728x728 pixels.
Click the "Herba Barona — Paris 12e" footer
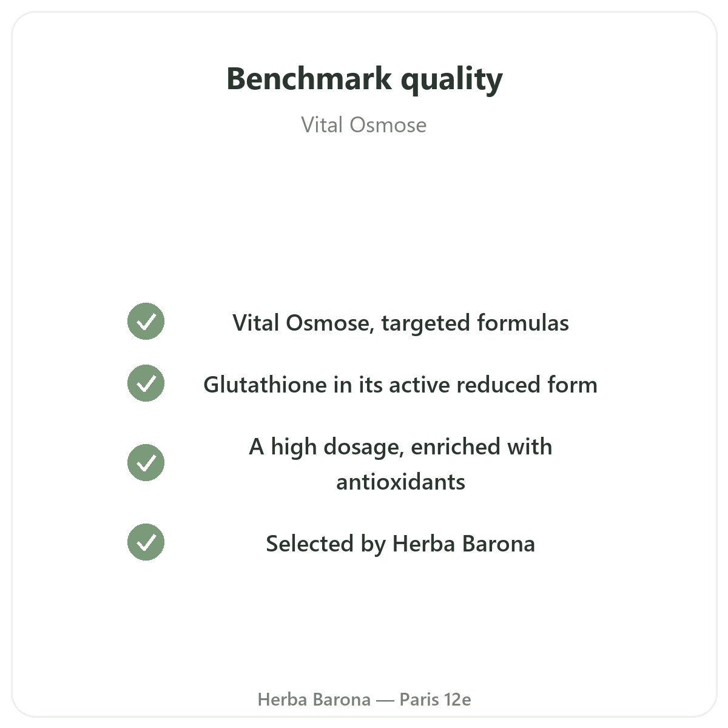coord(364,699)
